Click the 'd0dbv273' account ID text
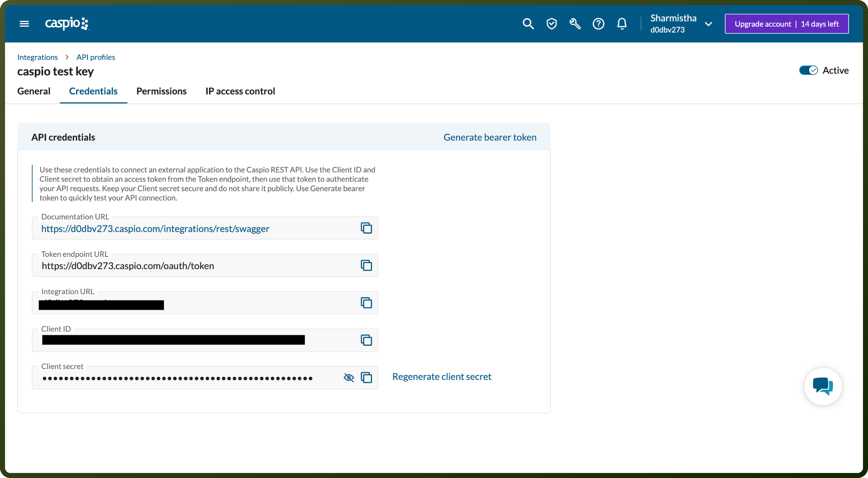This screenshot has height=478, width=868. click(667, 30)
